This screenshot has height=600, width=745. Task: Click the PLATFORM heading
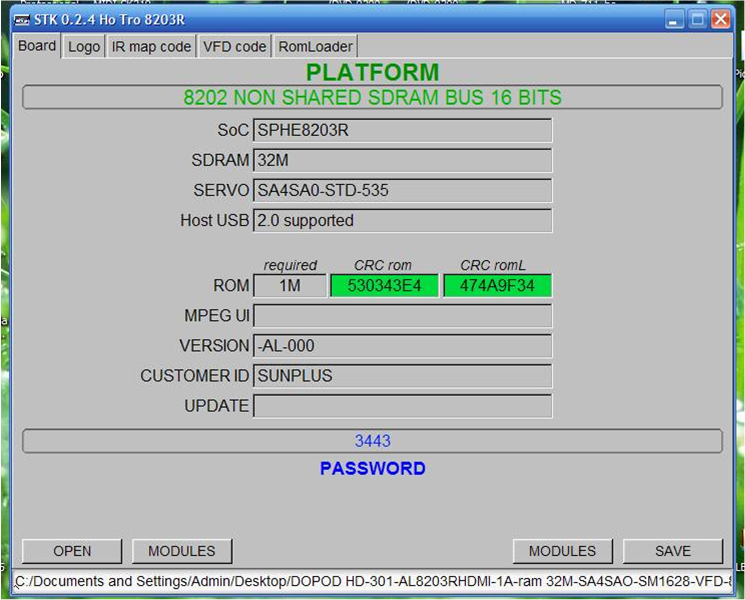372,72
